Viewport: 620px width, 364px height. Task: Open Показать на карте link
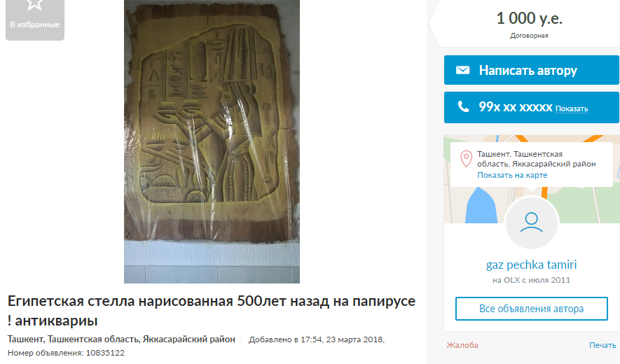coord(512,175)
